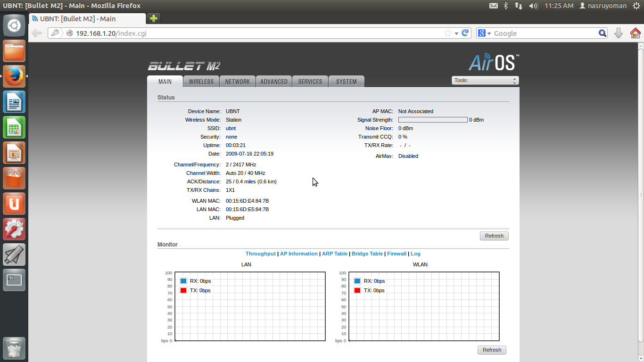
Task: Go back with the browser back arrow
Action: point(37,33)
